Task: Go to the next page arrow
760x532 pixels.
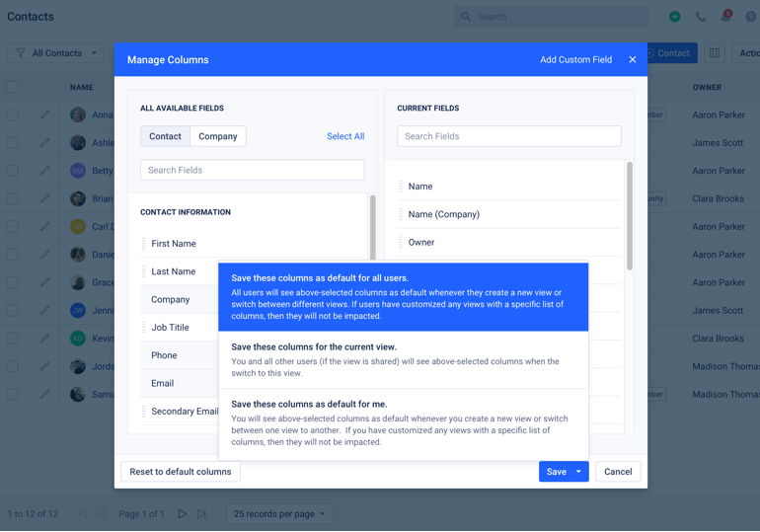Action: pyautogui.click(x=182, y=514)
